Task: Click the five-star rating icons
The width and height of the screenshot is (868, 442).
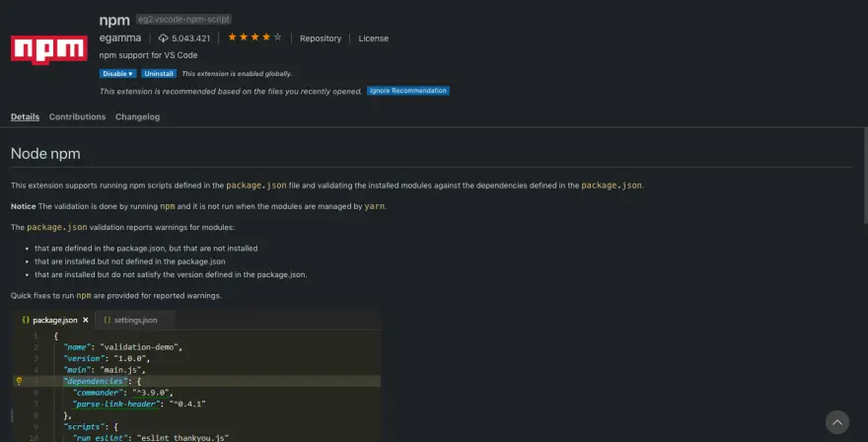Action: click(x=254, y=37)
